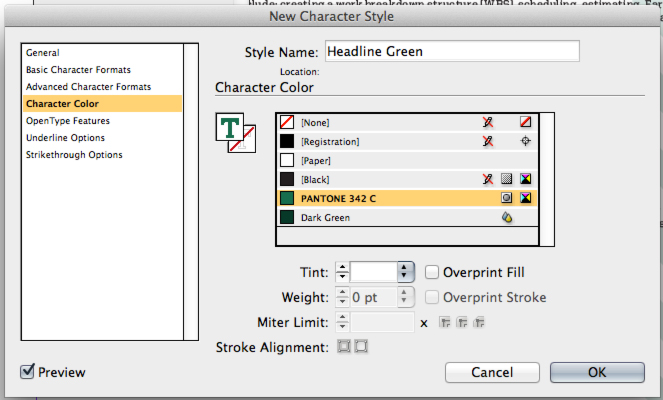Screen dimensions: 663x400
Task: Enable the Overprint Fill checkbox
Action: point(432,272)
